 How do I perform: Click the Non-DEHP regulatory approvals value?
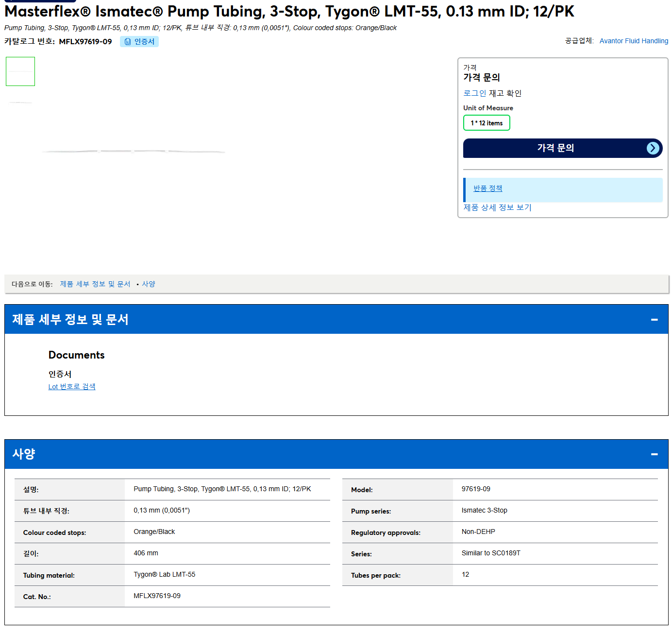(x=478, y=532)
